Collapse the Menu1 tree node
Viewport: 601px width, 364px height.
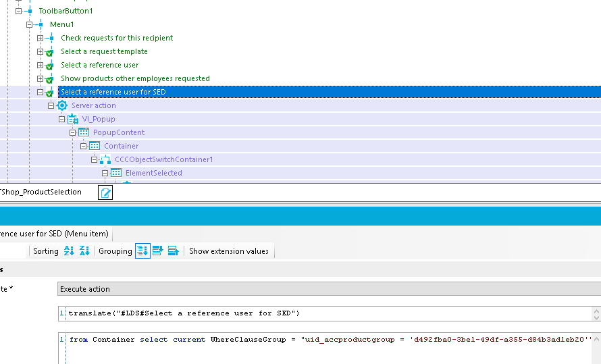(29, 24)
